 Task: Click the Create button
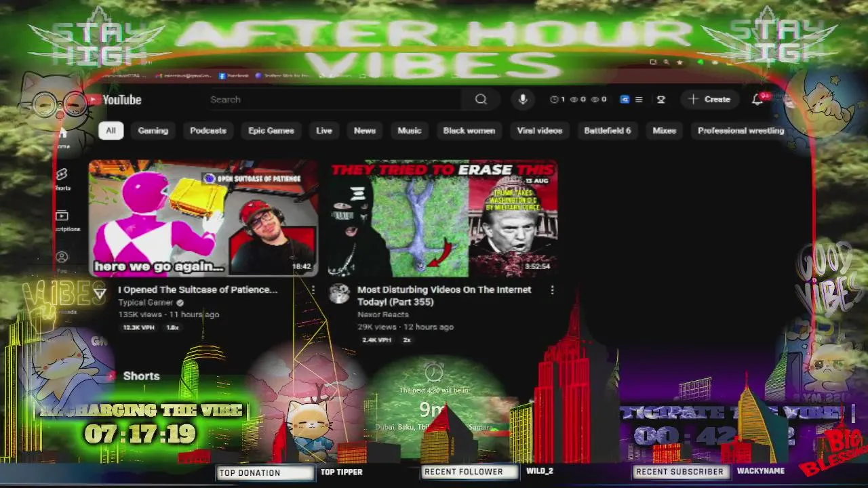[709, 100]
